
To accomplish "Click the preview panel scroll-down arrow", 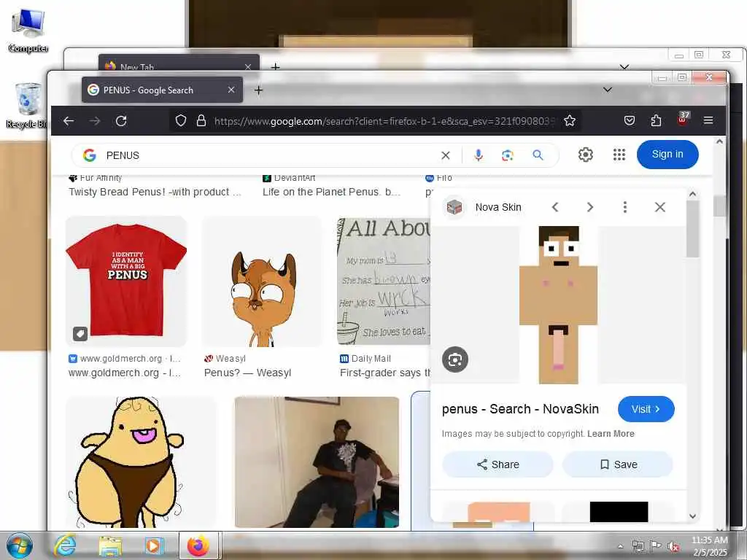I will click(x=693, y=516).
